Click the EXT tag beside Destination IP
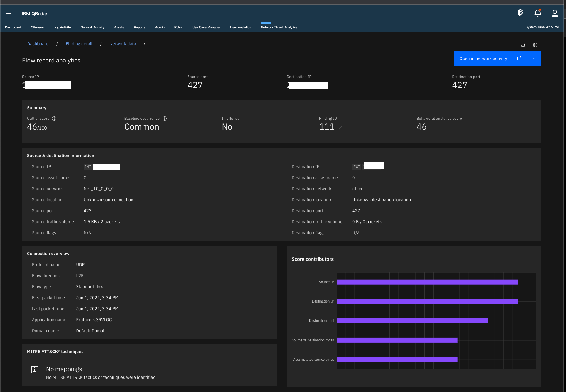The width and height of the screenshot is (566, 392). (x=357, y=167)
